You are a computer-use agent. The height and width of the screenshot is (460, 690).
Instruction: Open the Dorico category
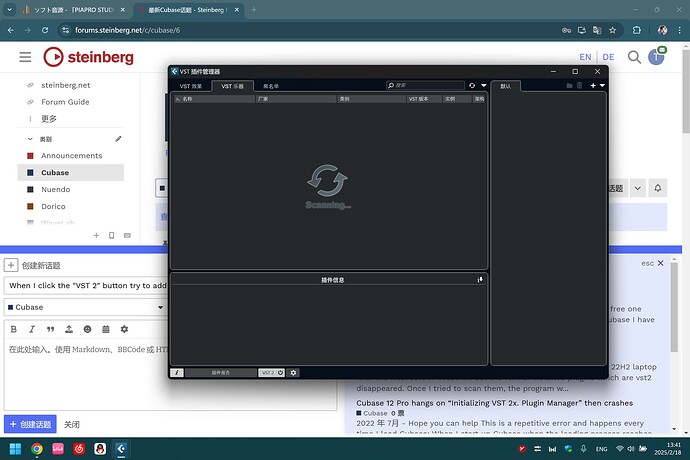tap(53, 206)
